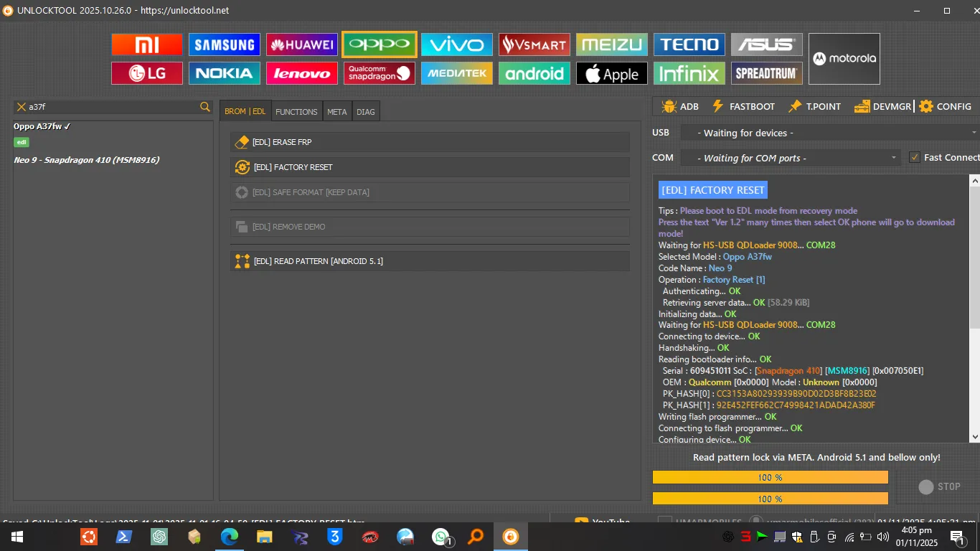The width and height of the screenshot is (980, 551).
Task: Switch to the FUNCTIONS tab
Action: [296, 112]
